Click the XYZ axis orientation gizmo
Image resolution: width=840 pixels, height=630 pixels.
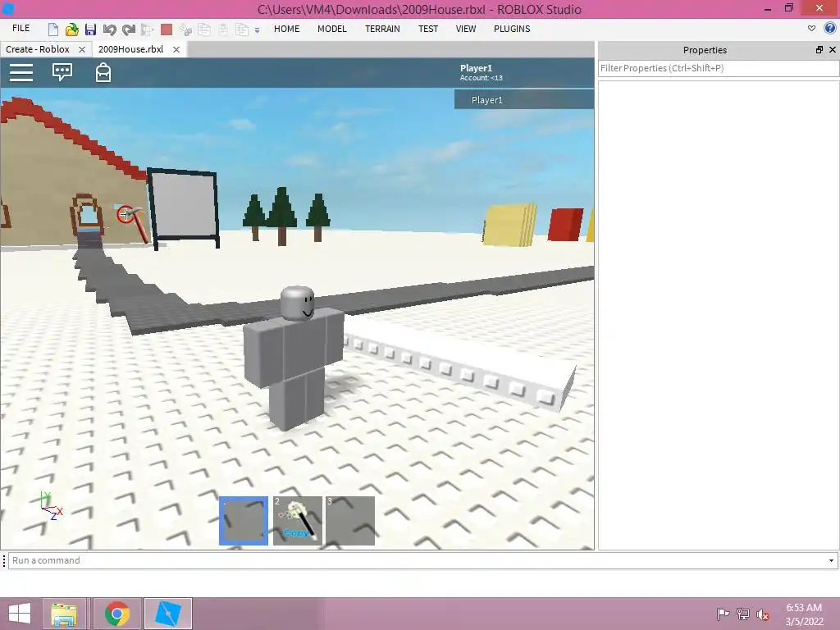pos(51,505)
